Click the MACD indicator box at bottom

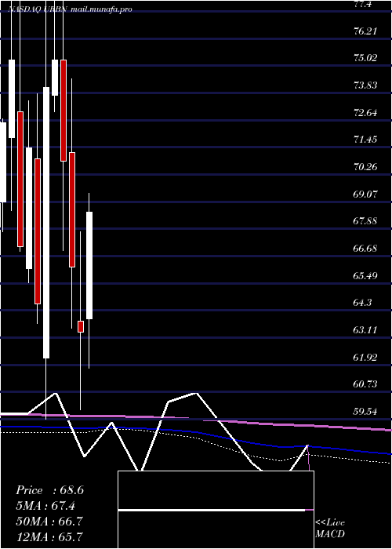coord(216,510)
